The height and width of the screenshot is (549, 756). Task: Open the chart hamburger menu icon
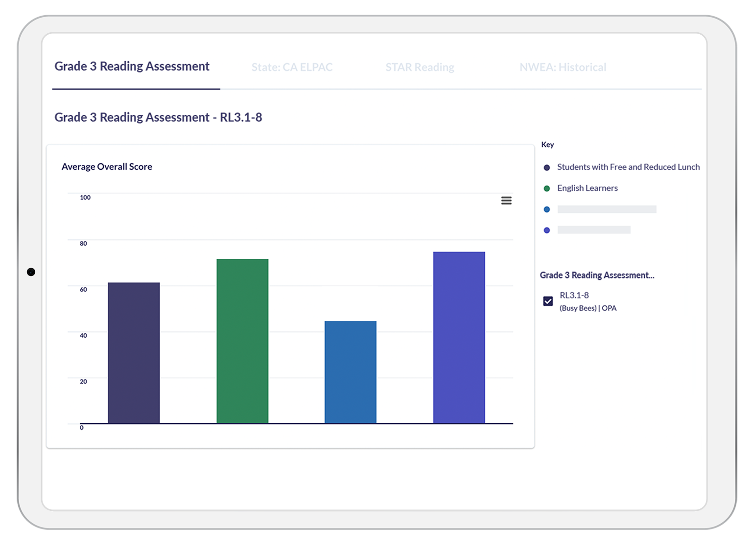[506, 201]
